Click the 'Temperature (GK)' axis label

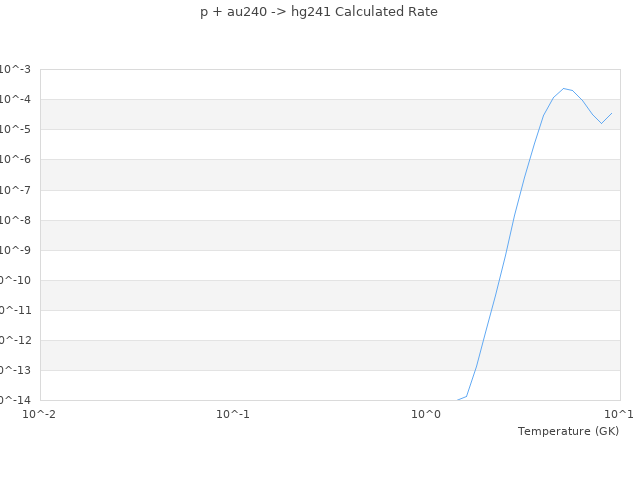pyautogui.click(x=568, y=431)
